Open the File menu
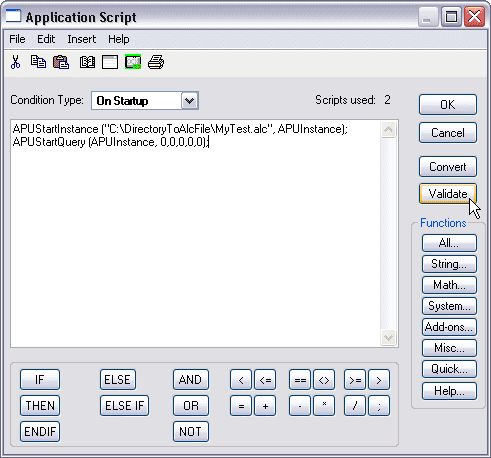The height and width of the screenshot is (458, 491). [17, 39]
